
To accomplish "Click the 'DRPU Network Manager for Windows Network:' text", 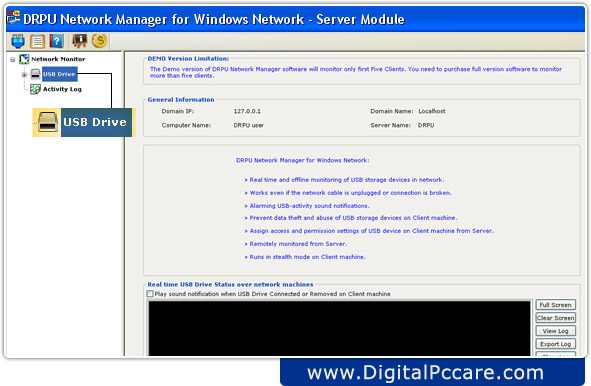I will pos(303,160).
